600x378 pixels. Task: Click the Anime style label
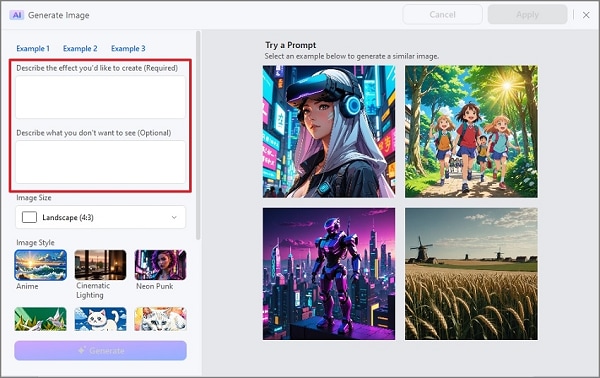point(27,286)
